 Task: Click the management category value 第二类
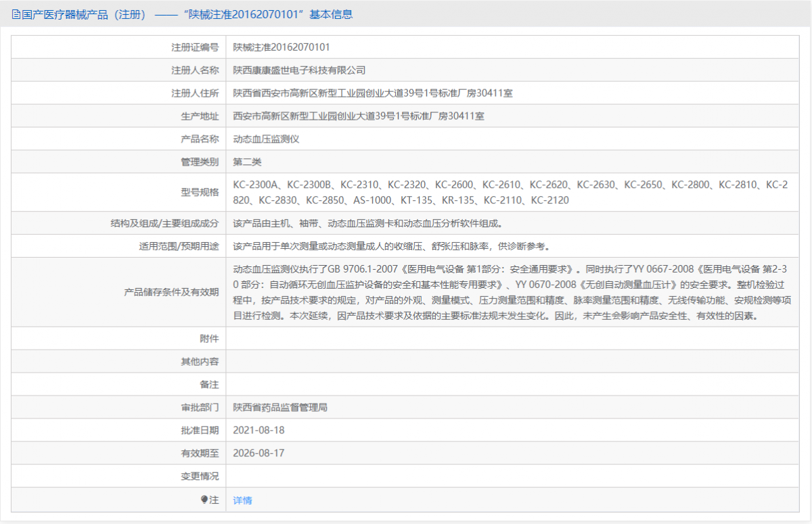[x=247, y=162]
